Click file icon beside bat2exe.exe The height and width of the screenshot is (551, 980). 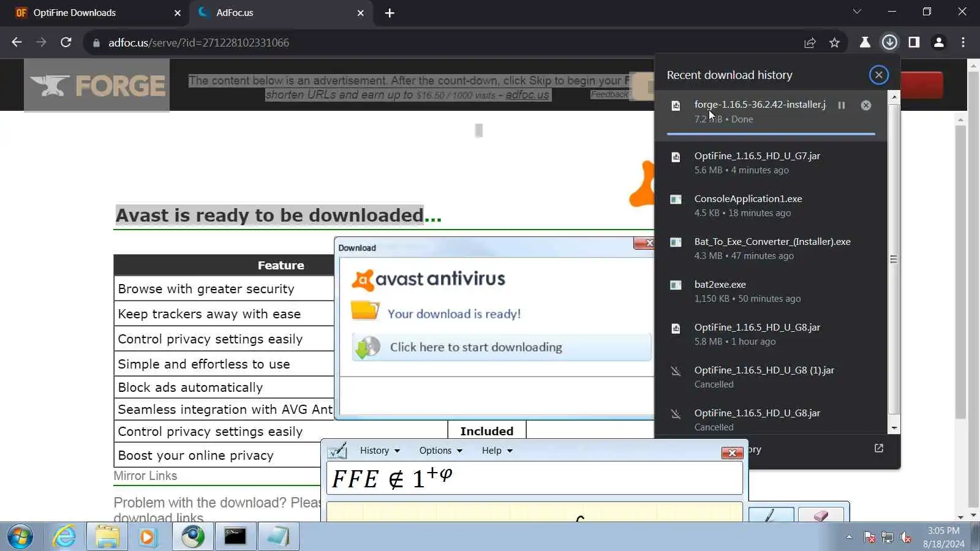(x=676, y=285)
